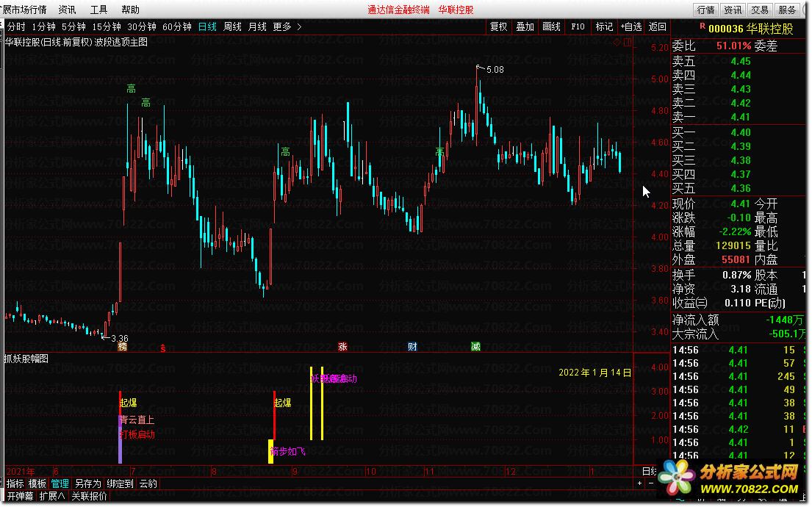Add the stock via +自选
Screen dimensions: 812x507
pos(630,26)
